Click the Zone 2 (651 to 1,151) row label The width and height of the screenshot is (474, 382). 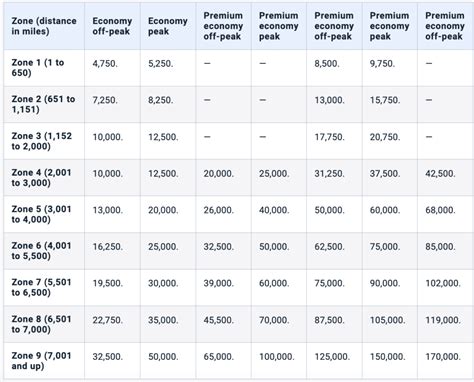pyautogui.click(x=43, y=104)
